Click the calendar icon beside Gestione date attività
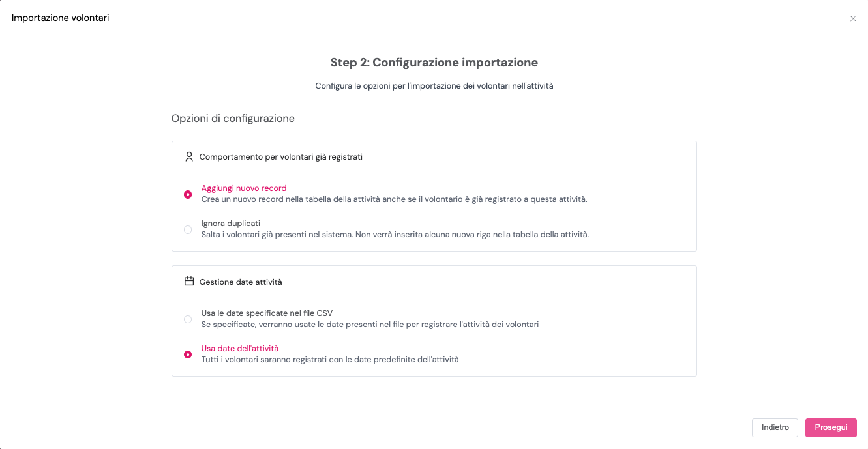This screenshot has width=868, height=449. coord(189,282)
